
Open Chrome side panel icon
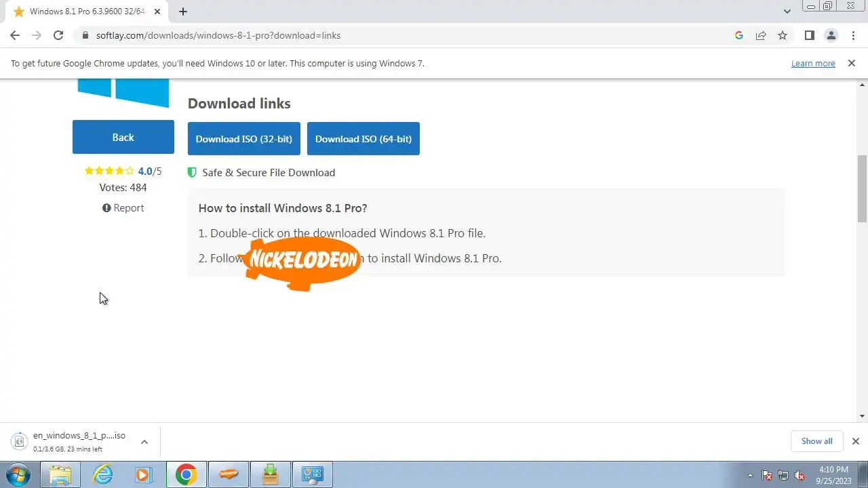coord(809,35)
